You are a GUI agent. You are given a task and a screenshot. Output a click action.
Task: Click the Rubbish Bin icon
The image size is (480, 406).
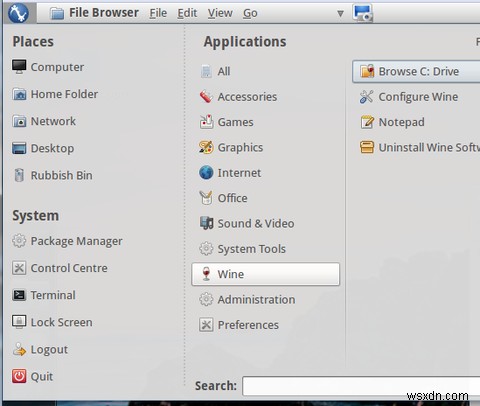click(x=19, y=175)
